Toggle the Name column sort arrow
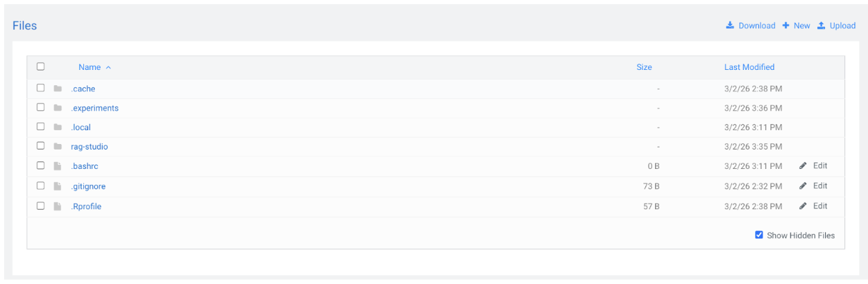The image size is (868, 284). 108,67
